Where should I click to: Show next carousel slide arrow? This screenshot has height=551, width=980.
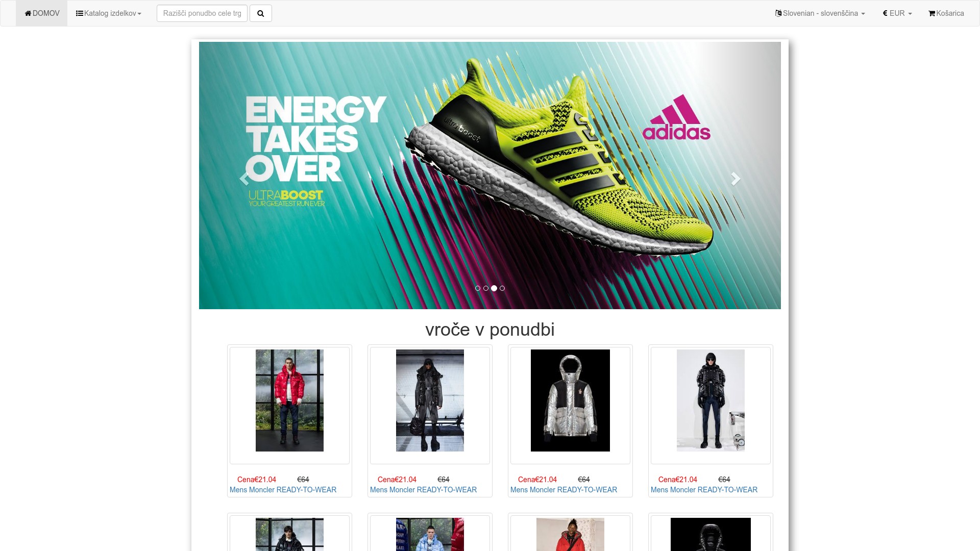[736, 179]
